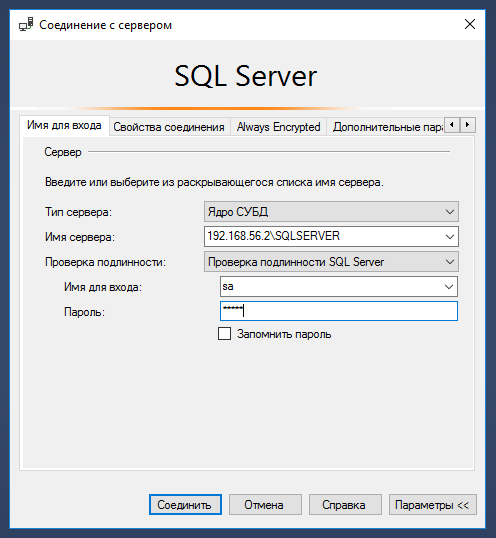Focus the Пароль password field

point(339,311)
